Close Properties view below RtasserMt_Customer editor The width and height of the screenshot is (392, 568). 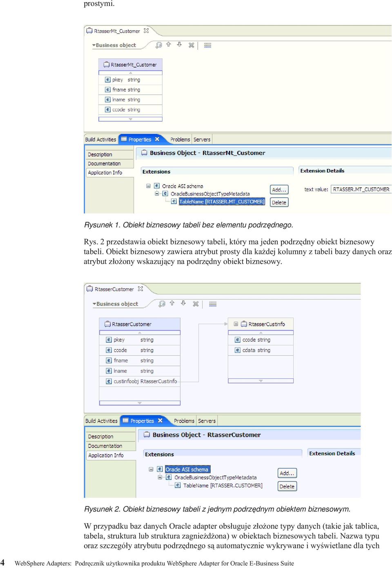pos(157,139)
